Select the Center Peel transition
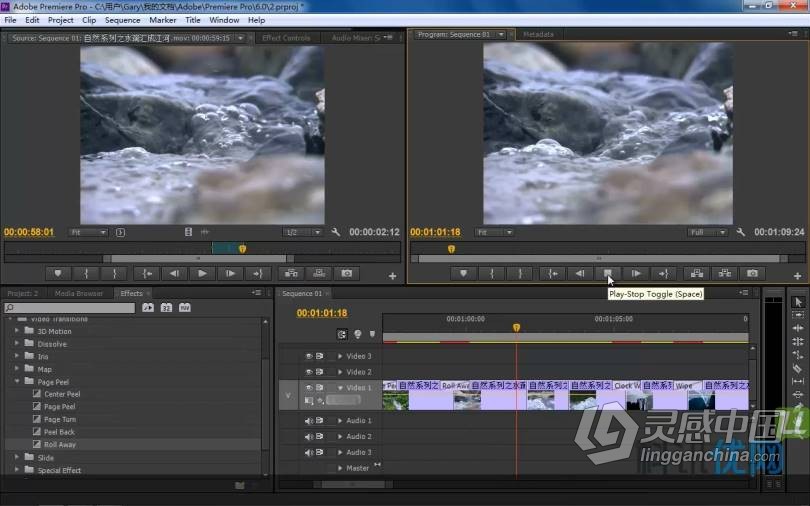 pos(62,394)
